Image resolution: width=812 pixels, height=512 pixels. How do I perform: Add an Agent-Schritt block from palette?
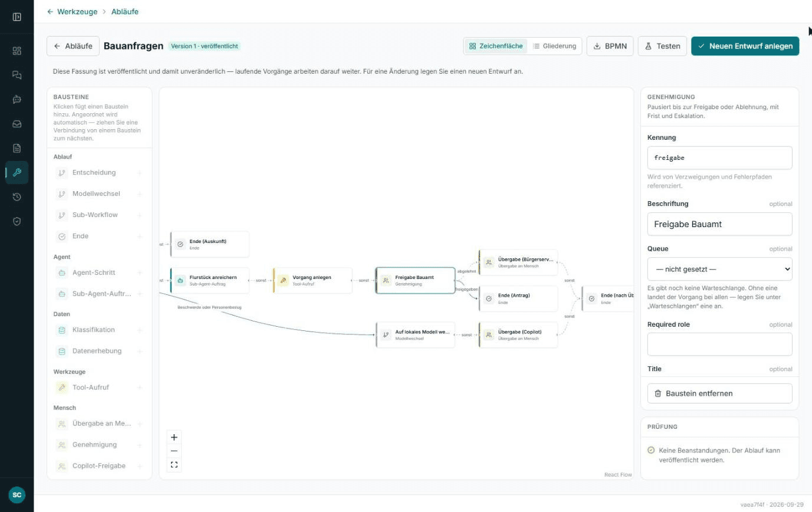click(x=99, y=273)
